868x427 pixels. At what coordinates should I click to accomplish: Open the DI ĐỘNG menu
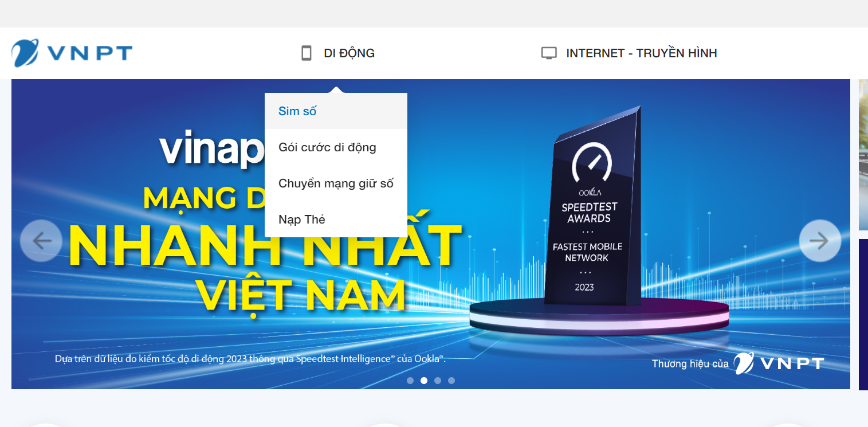[349, 53]
